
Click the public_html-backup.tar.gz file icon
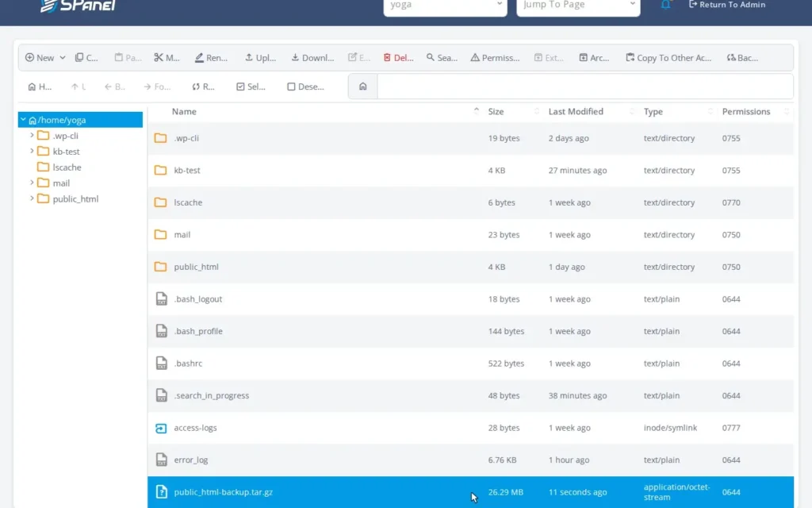pos(161,491)
